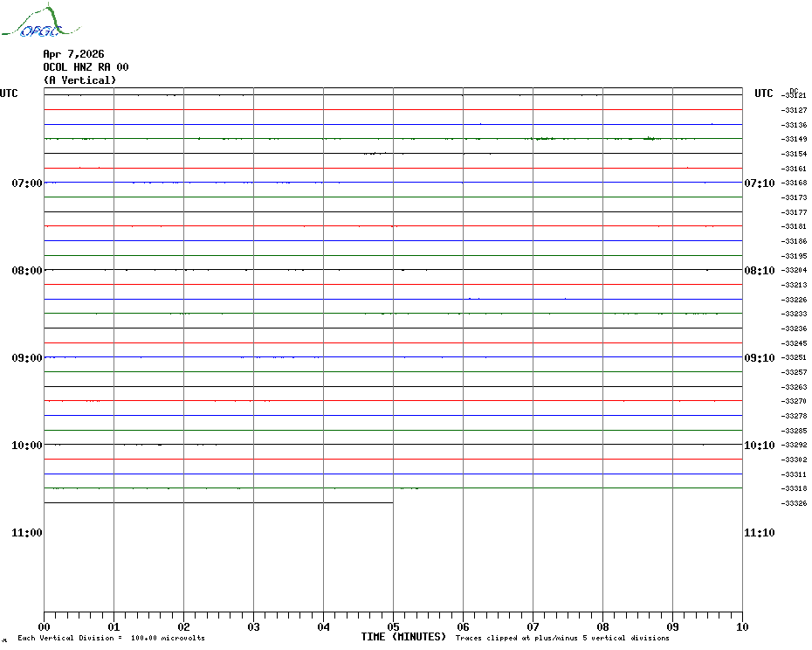Click the 10:00 hour label on left axis
The width and height of the screenshot is (812, 650).
pyautogui.click(x=26, y=446)
